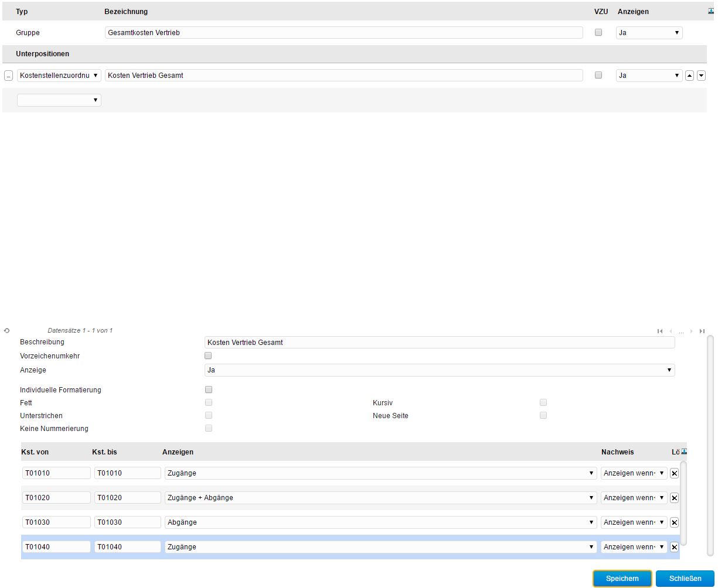Remove the T01030 cost center row
Screen dimensions: 718x588
coord(674,522)
